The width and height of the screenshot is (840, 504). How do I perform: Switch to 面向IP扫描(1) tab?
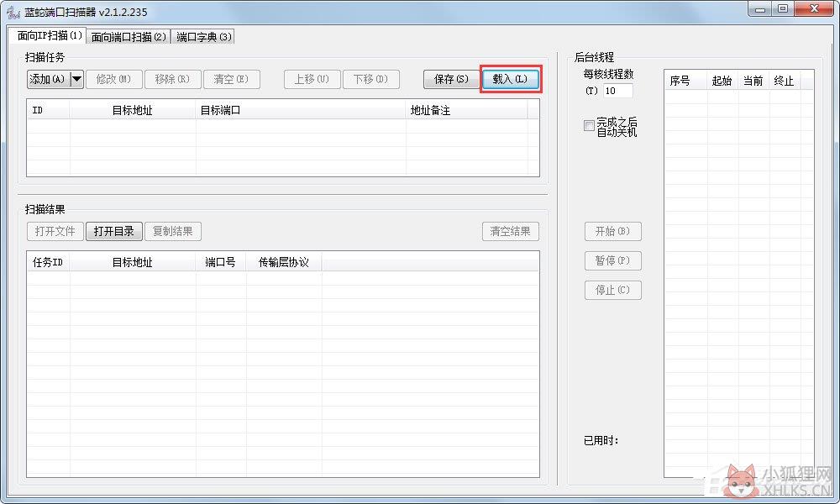pos(49,36)
